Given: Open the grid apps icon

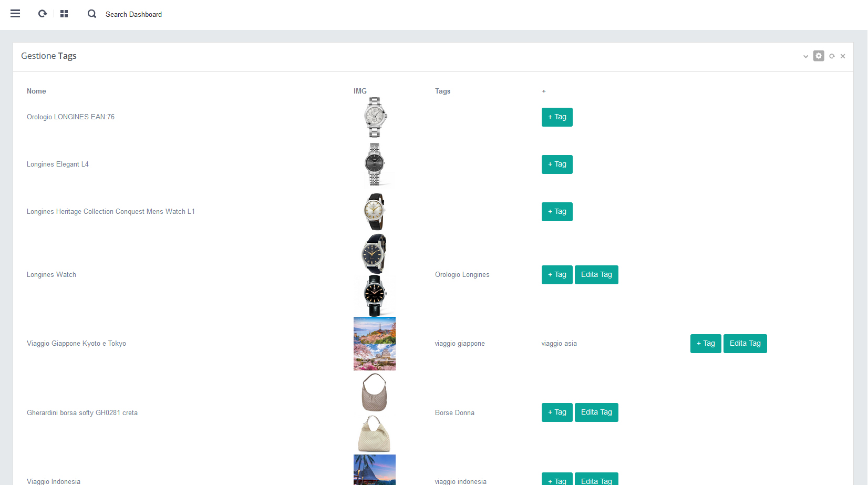Looking at the screenshot, I should coord(64,14).
